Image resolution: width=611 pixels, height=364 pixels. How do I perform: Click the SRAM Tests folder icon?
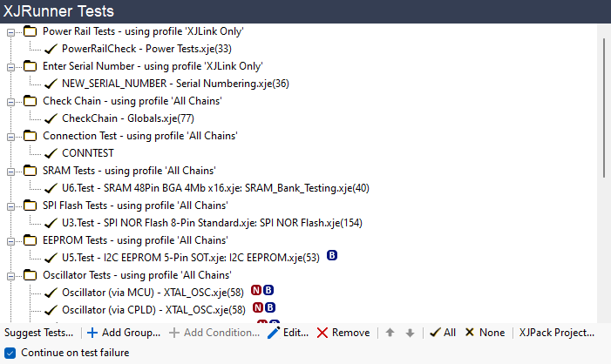point(31,171)
